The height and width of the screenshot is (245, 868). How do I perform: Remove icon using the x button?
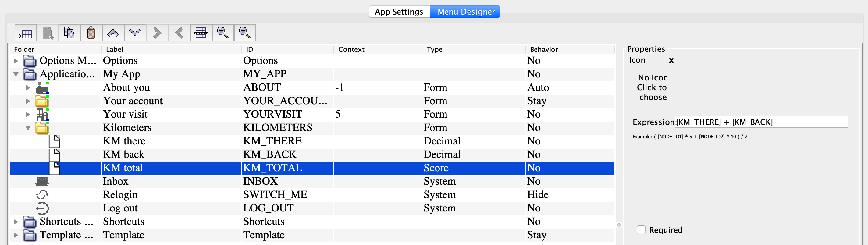pyautogui.click(x=671, y=60)
